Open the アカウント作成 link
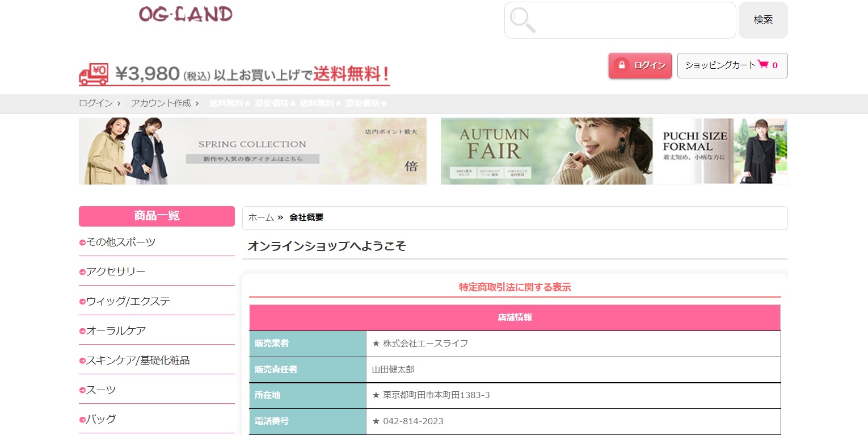This screenshot has height=435, width=868. (161, 103)
